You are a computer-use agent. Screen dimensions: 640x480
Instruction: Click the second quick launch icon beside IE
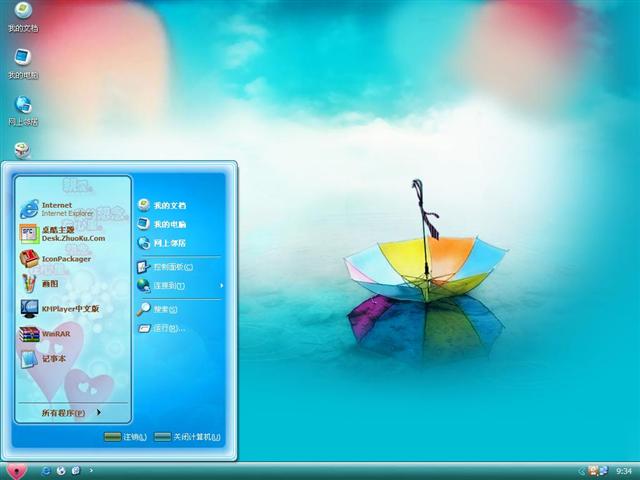61,471
